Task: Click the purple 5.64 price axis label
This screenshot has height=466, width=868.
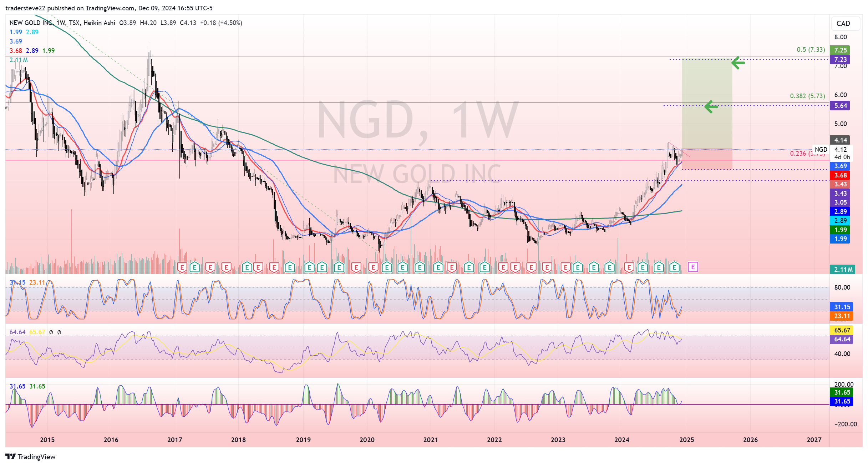Action: point(840,106)
